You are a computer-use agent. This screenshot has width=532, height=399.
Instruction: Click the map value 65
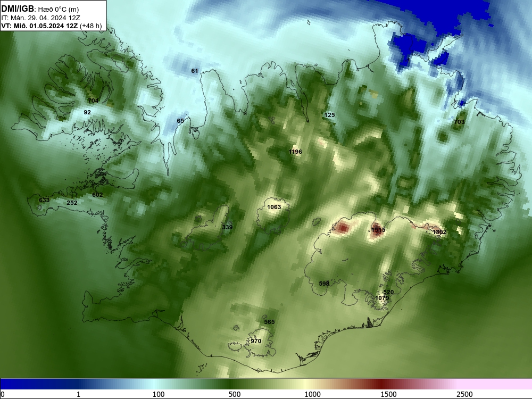point(180,121)
